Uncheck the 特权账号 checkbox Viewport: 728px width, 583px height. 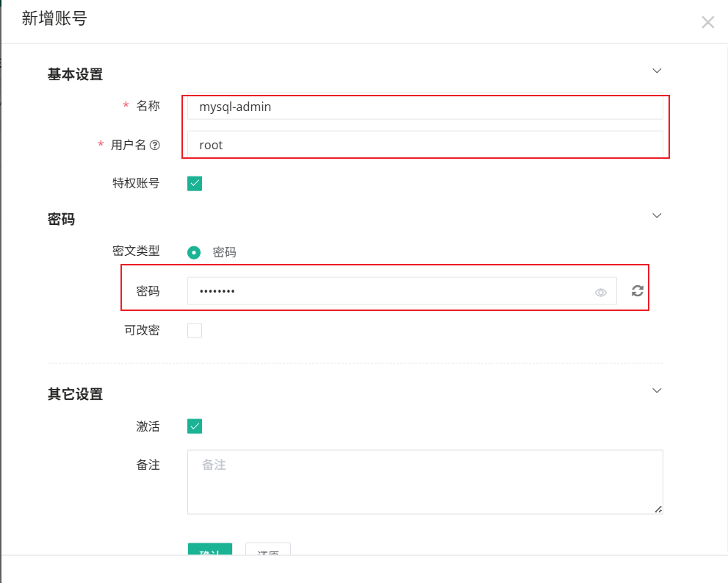[x=195, y=184]
